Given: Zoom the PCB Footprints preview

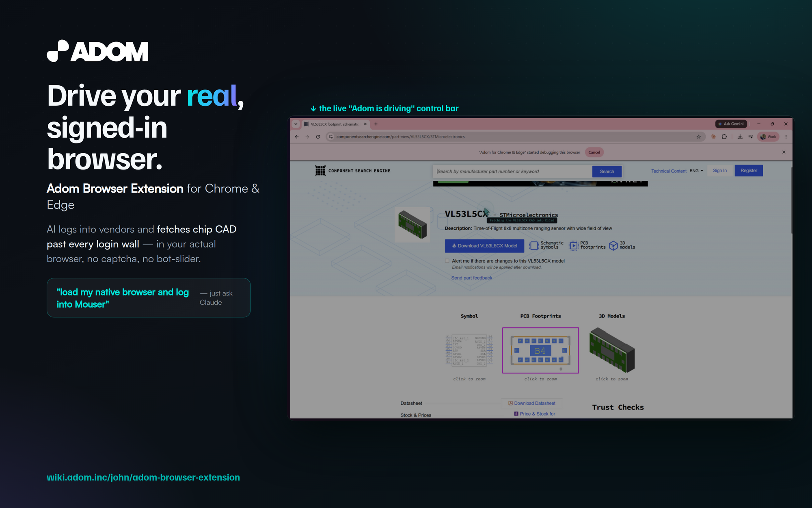Looking at the screenshot, I should [x=540, y=350].
